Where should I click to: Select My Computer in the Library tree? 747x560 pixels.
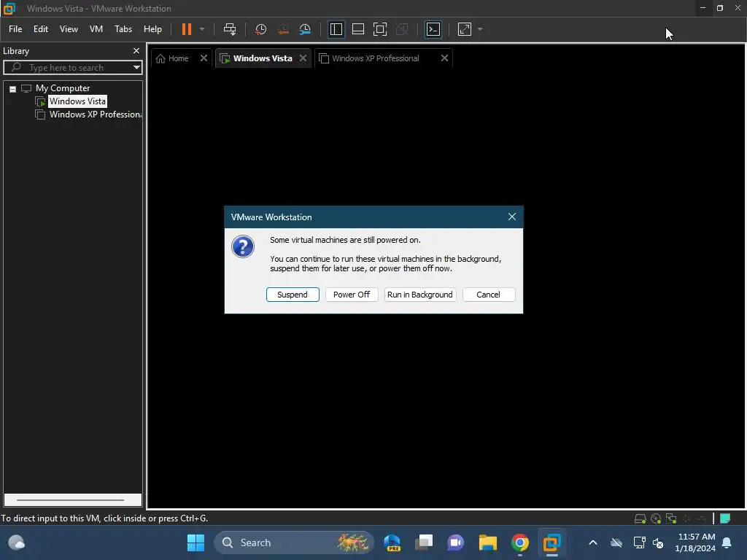(x=63, y=88)
